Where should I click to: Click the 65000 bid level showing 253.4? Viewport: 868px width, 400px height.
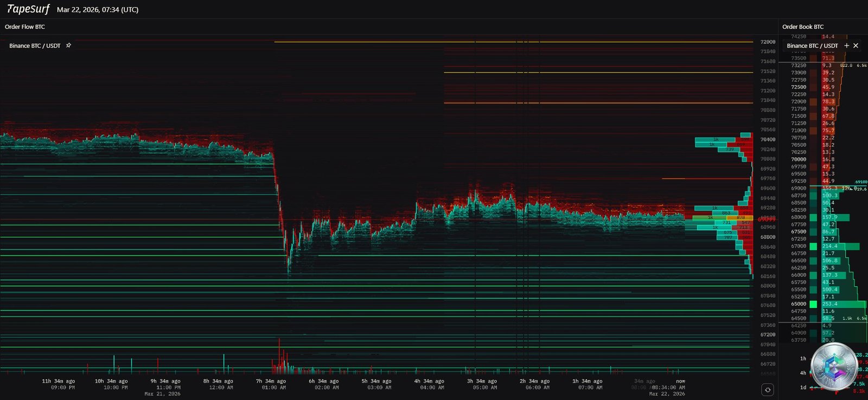(823, 304)
